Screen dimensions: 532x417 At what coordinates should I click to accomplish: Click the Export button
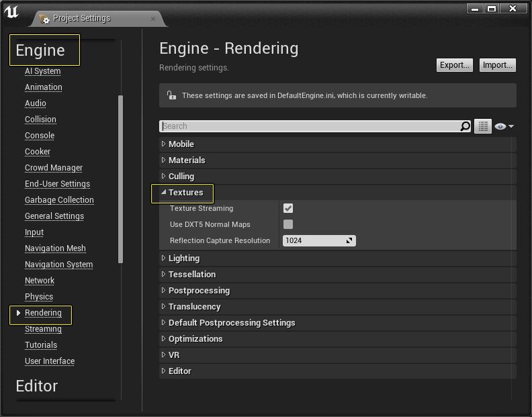point(454,65)
